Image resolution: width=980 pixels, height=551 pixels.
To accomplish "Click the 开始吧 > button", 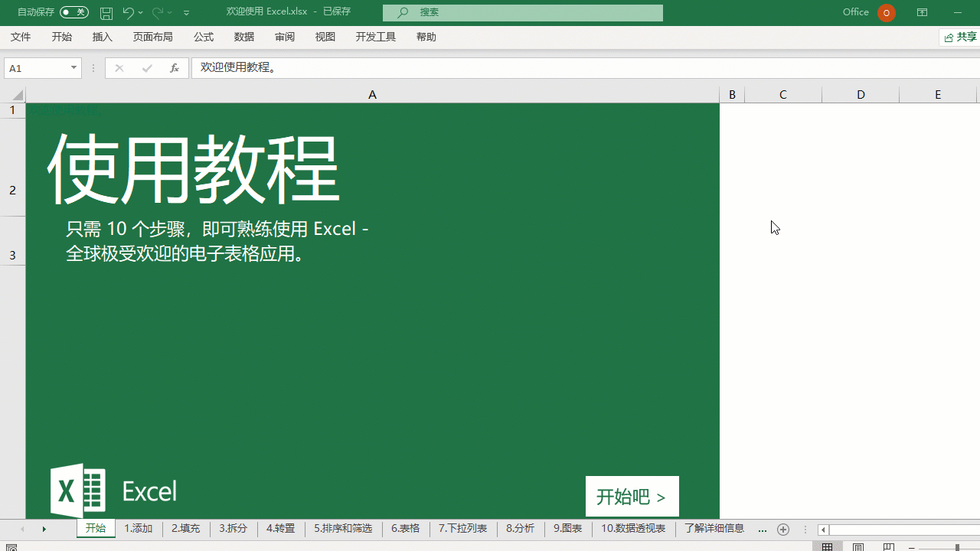I will pos(632,497).
